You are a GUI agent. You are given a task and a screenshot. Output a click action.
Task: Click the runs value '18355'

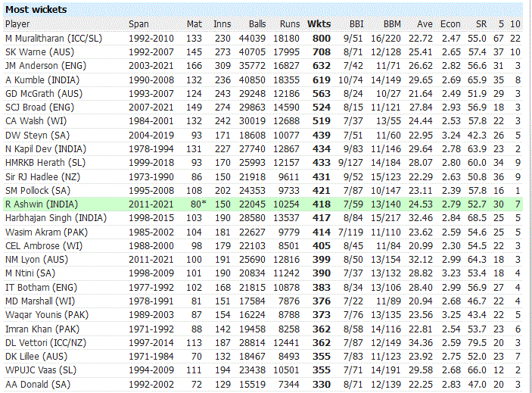[286, 80]
